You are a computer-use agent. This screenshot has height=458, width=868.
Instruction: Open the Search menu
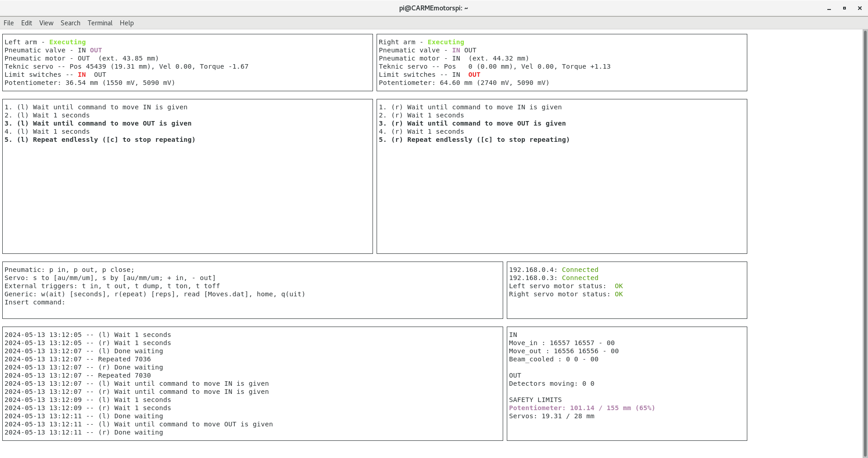[71, 23]
